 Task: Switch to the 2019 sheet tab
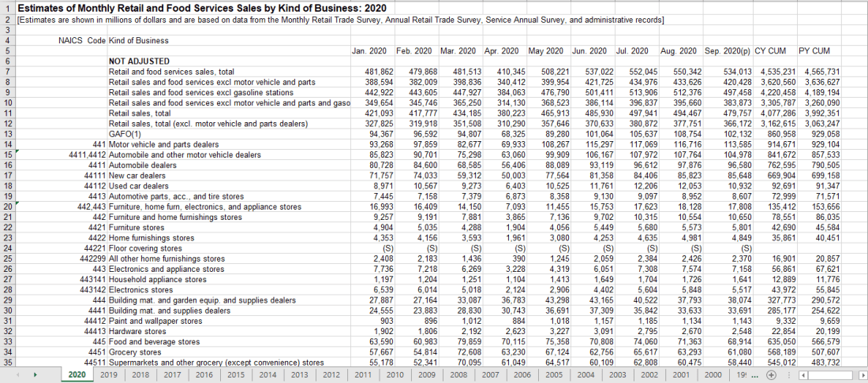pyautogui.click(x=110, y=374)
